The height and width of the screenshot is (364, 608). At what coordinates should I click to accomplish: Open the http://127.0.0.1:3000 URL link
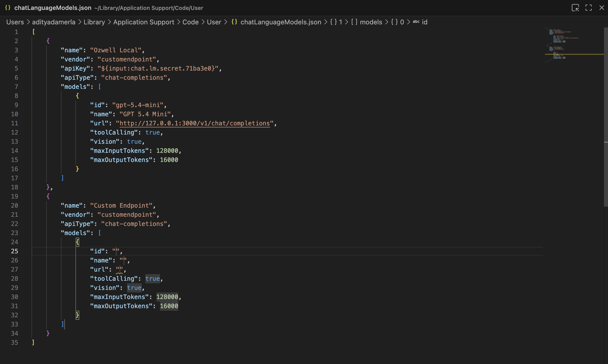195,123
